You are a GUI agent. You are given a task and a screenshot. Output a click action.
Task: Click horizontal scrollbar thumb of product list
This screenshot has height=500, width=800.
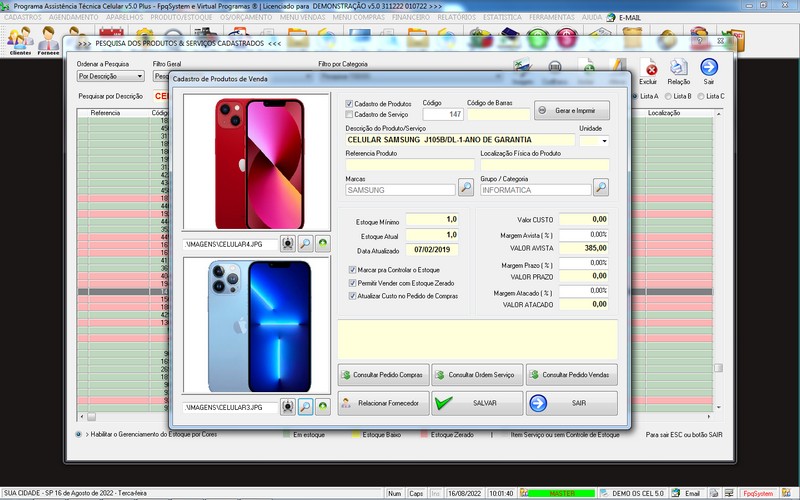click(x=91, y=416)
